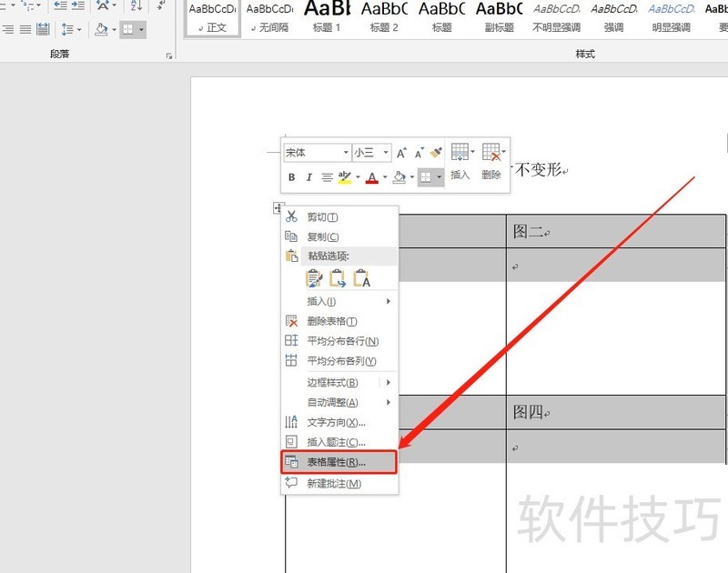
Task: Click the keep source formatting paste icon
Action: click(314, 278)
